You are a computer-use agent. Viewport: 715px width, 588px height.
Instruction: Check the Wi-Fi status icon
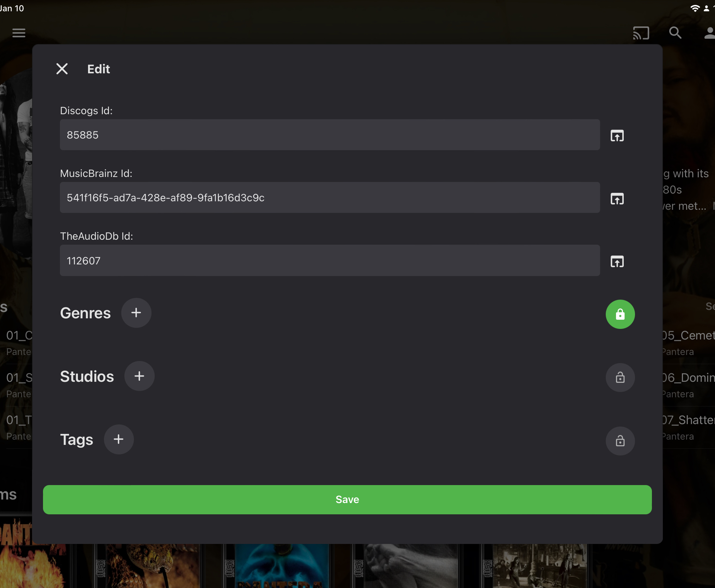coord(695,8)
